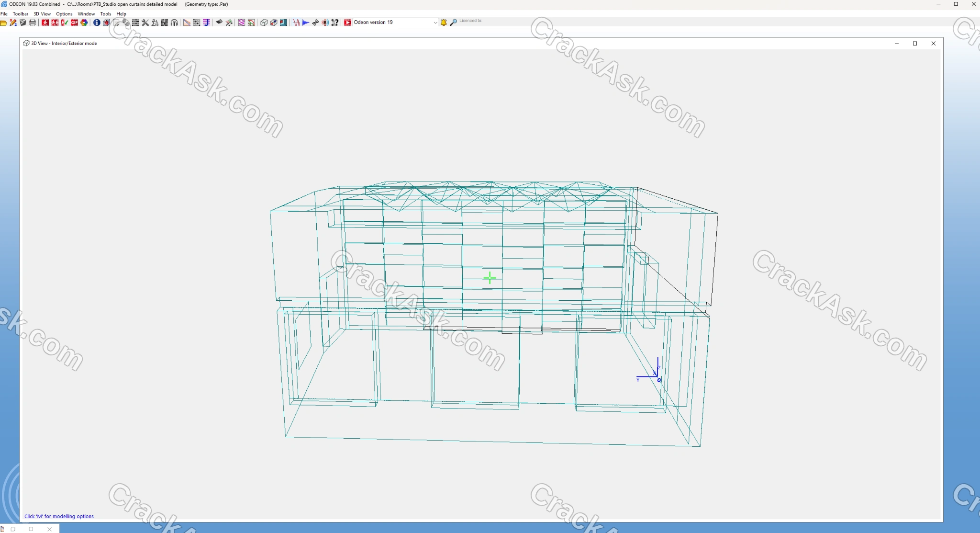Open the 3D_View menu
Image resolution: width=980 pixels, height=533 pixels.
point(42,14)
